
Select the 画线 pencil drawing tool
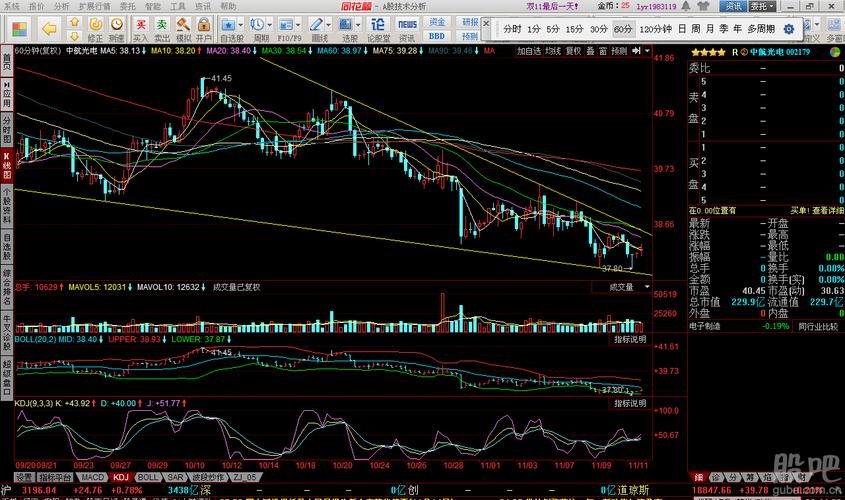click(316, 25)
